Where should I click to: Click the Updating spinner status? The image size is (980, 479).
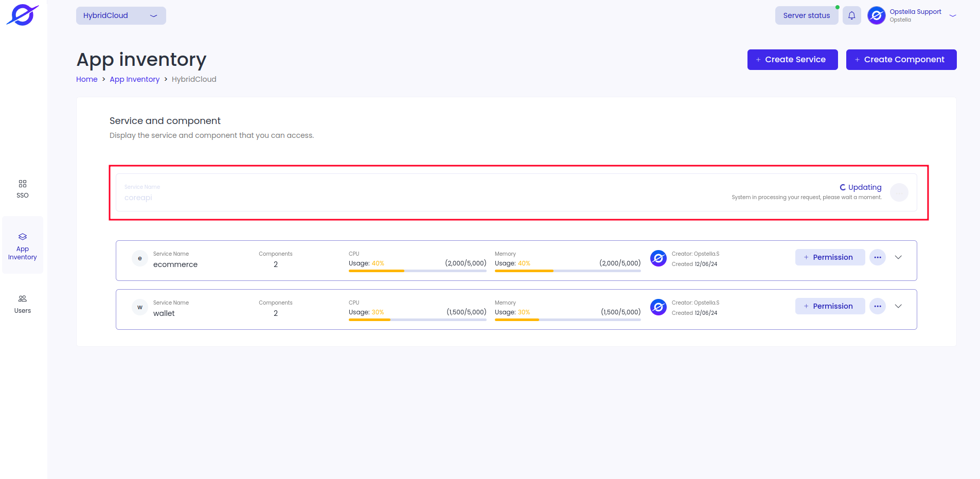(x=861, y=187)
